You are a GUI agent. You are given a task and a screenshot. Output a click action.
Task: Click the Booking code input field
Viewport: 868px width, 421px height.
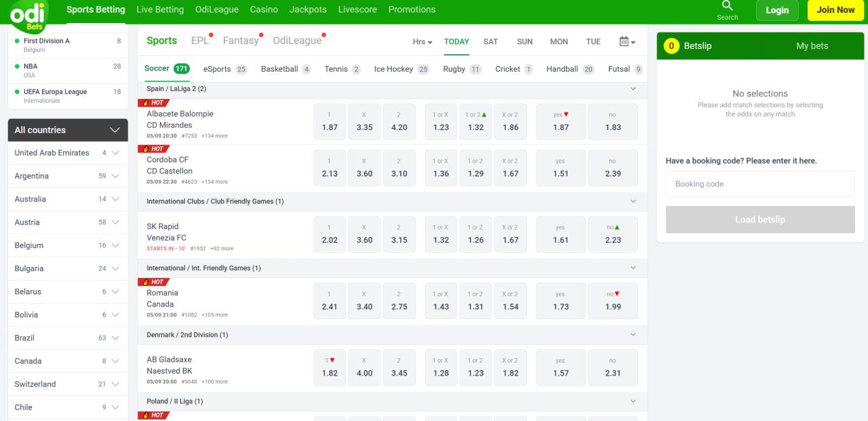[760, 184]
